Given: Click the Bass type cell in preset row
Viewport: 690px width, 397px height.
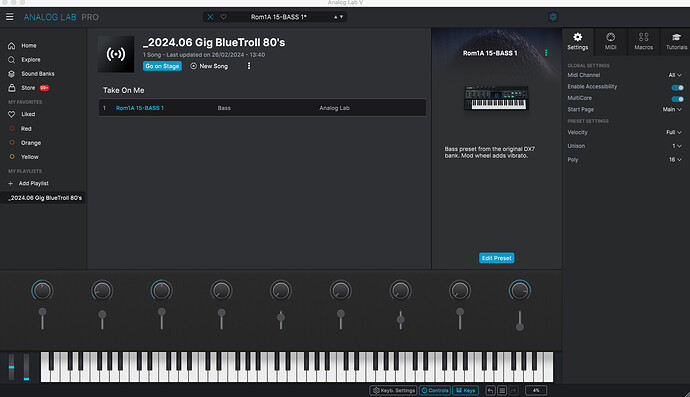Looking at the screenshot, I should coord(224,108).
